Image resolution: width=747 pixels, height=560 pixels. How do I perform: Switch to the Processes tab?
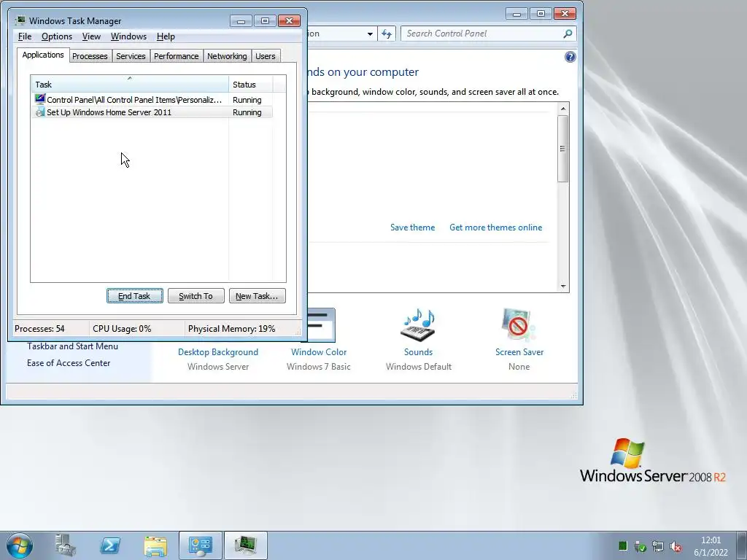pos(90,56)
